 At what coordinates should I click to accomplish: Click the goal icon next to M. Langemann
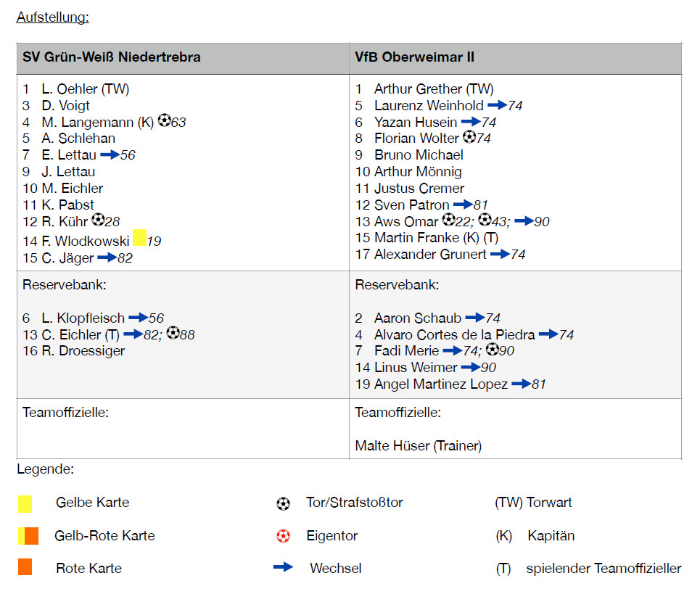point(164,121)
